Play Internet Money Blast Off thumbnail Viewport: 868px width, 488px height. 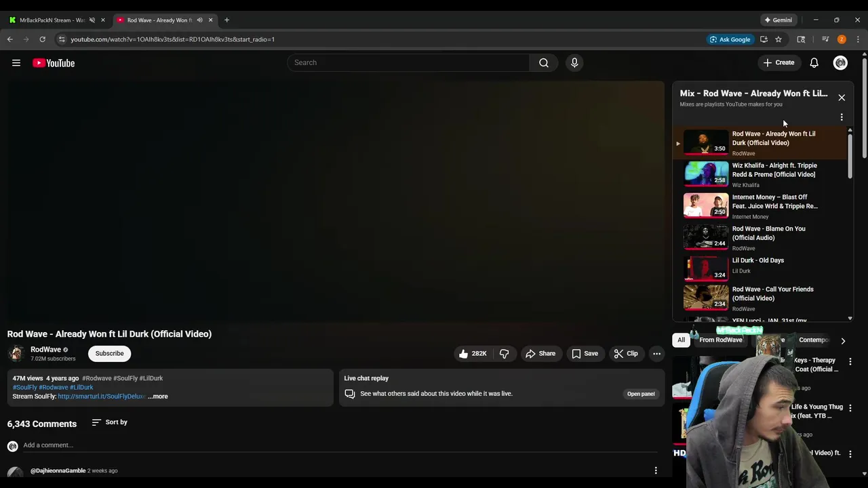click(x=706, y=205)
